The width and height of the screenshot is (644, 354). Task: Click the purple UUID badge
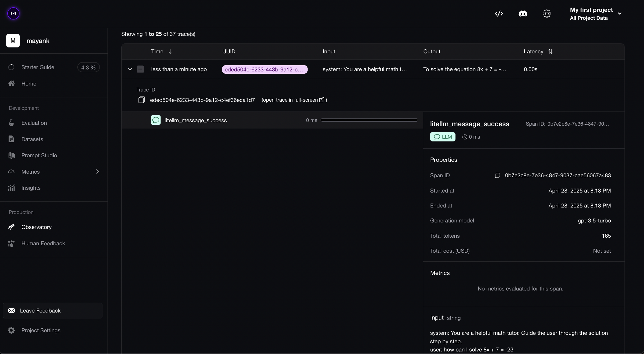coord(264,69)
